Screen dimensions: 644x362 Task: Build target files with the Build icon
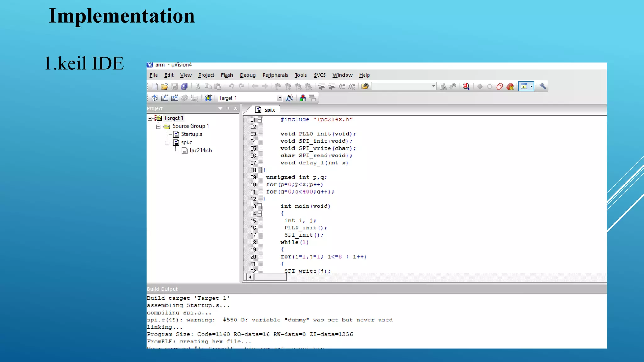tap(165, 98)
